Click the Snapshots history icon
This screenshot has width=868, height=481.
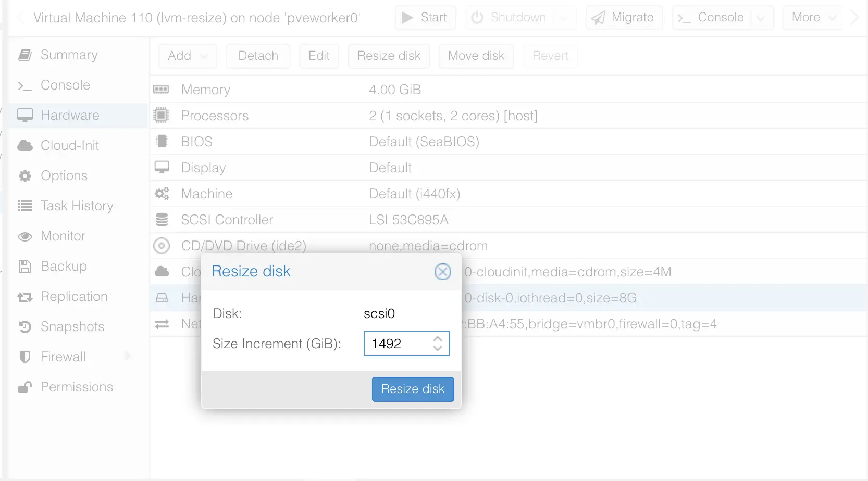point(25,327)
